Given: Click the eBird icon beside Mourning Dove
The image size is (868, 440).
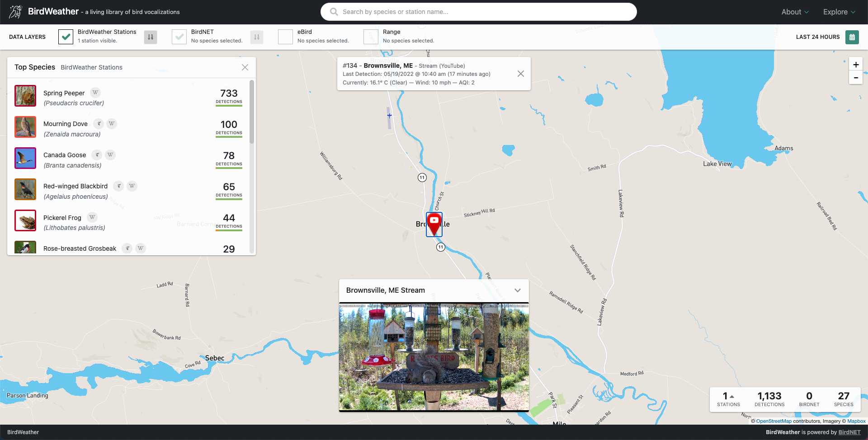Looking at the screenshot, I should pos(99,124).
